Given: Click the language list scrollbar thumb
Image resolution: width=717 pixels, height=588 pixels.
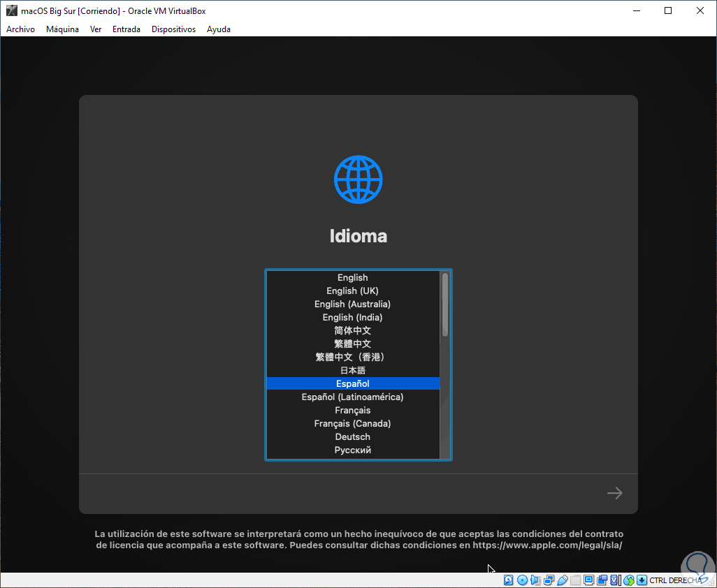Looking at the screenshot, I should pyautogui.click(x=445, y=304).
